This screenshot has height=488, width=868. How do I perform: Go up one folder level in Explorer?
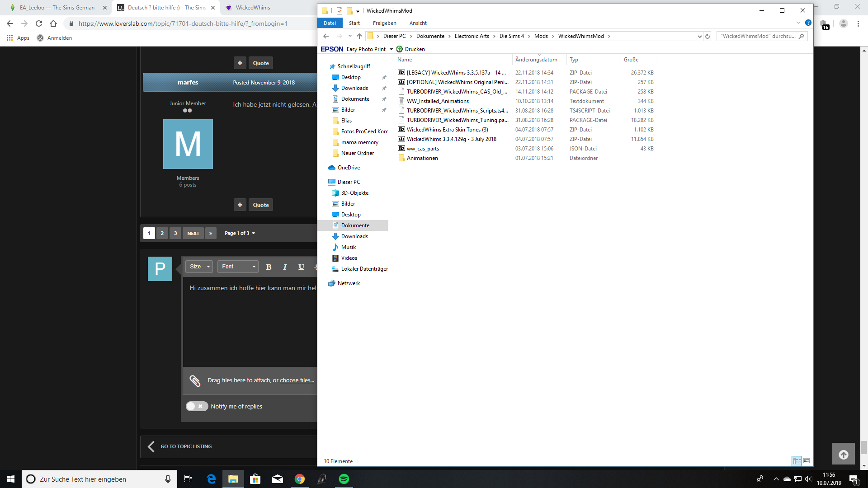click(x=359, y=36)
